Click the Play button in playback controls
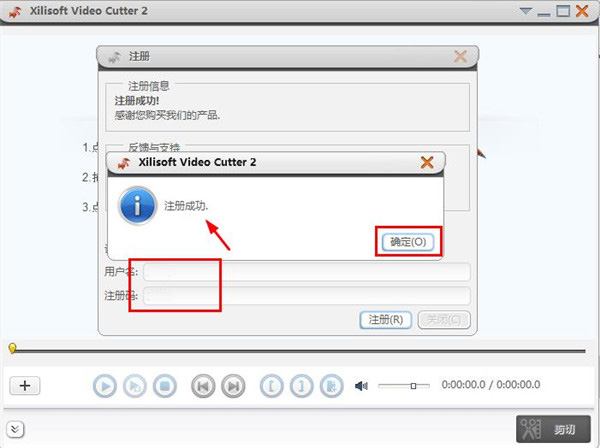 [x=104, y=386]
